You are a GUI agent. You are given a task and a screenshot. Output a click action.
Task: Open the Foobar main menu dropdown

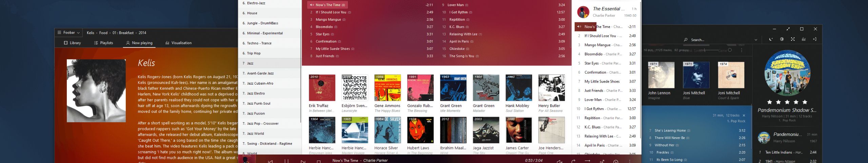[x=68, y=33]
